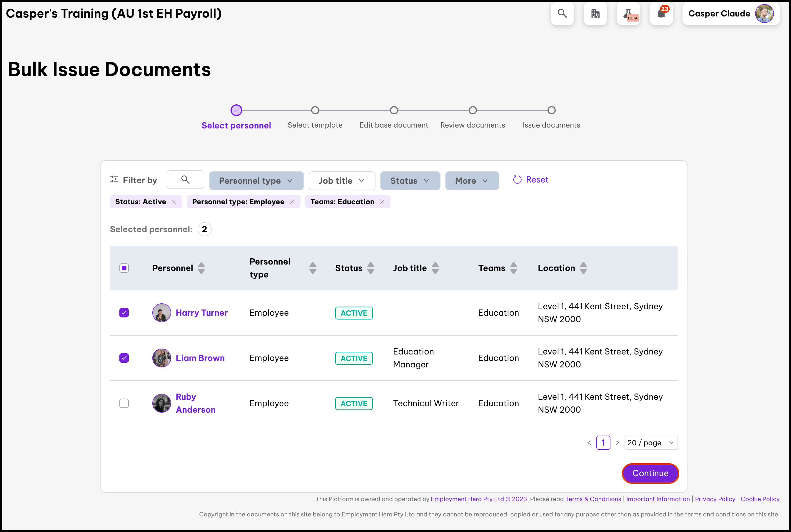Viewport: 791px width, 532px height.
Task: Tick Ruby Anderson's row checkbox
Action: coord(124,404)
